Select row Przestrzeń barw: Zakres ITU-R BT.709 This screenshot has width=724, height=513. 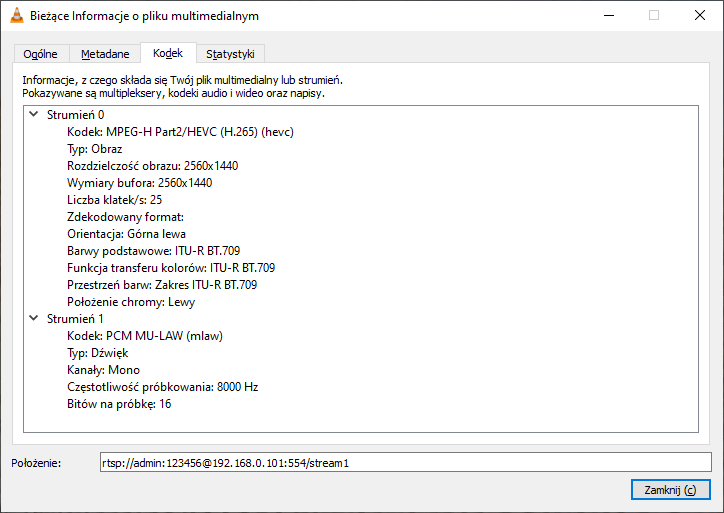click(162, 284)
